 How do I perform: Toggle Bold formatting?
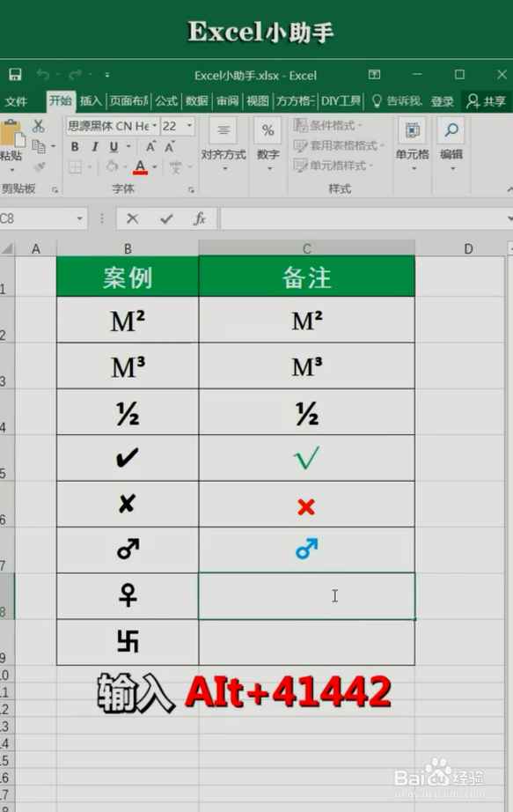(75, 146)
